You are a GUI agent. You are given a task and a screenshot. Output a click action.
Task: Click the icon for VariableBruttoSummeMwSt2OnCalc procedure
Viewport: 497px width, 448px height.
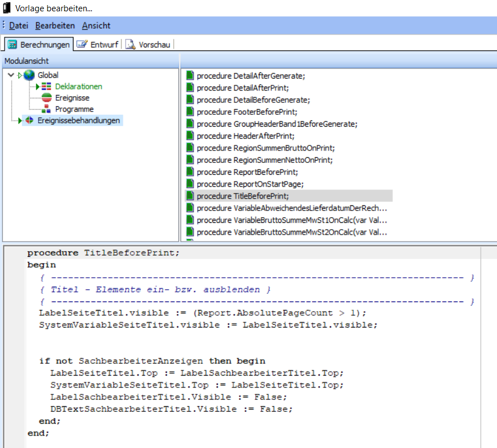click(x=190, y=232)
